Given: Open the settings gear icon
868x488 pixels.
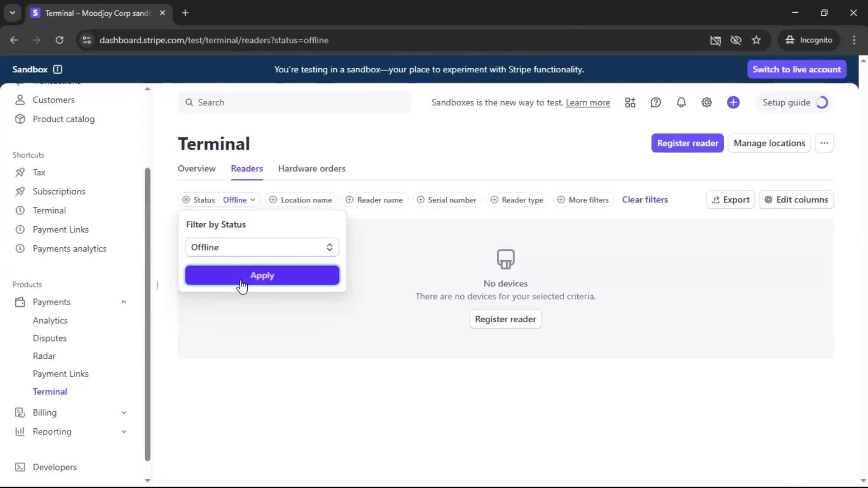Looking at the screenshot, I should (x=707, y=103).
